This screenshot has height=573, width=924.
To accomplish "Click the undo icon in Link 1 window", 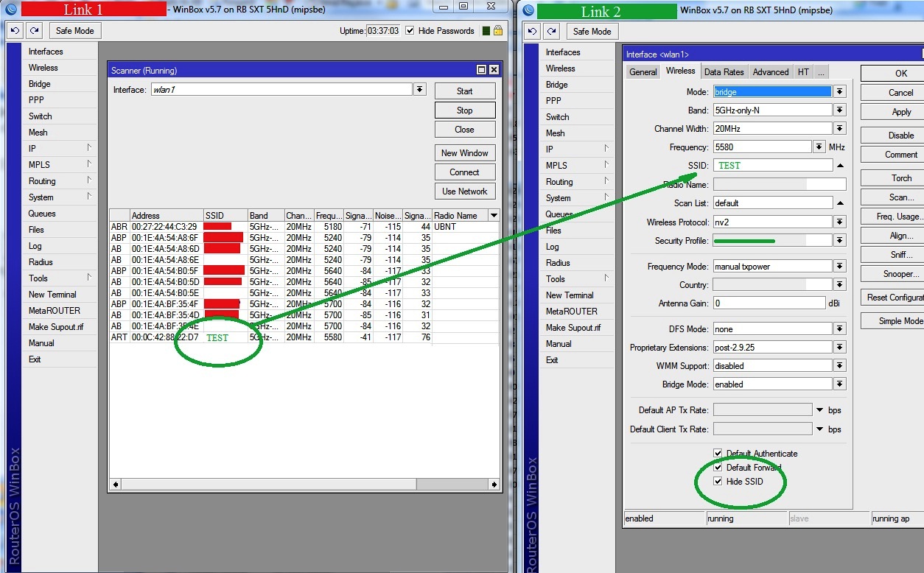I will tap(15, 31).
